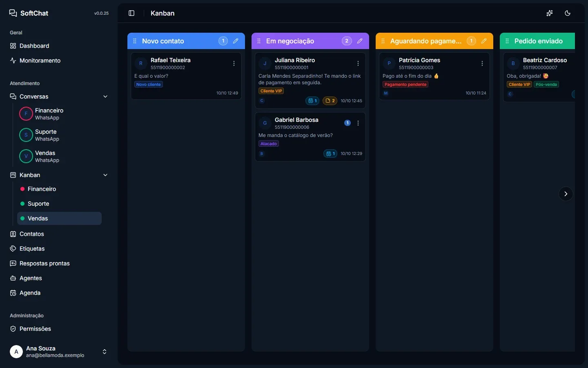Click the sparkles icon in top bar

[550, 13]
